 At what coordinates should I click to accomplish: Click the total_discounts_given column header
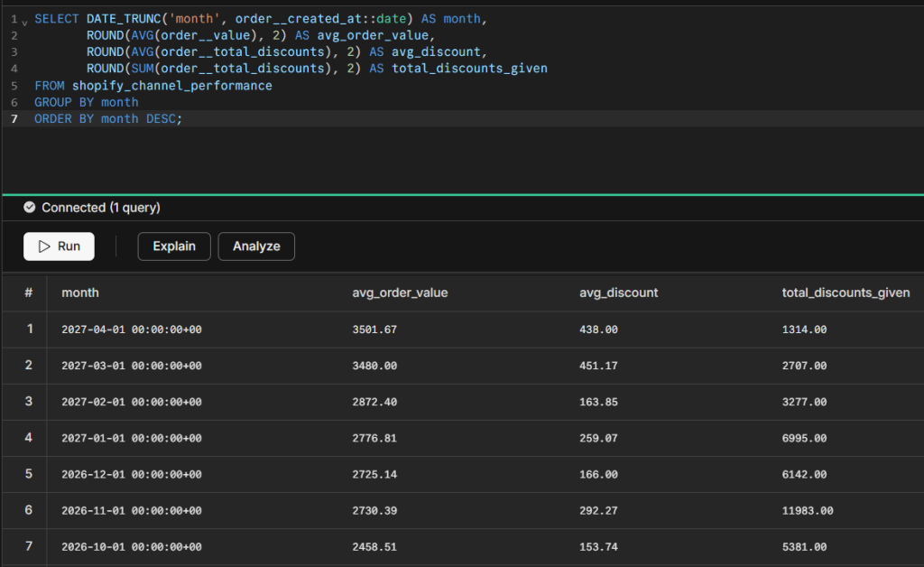(845, 293)
